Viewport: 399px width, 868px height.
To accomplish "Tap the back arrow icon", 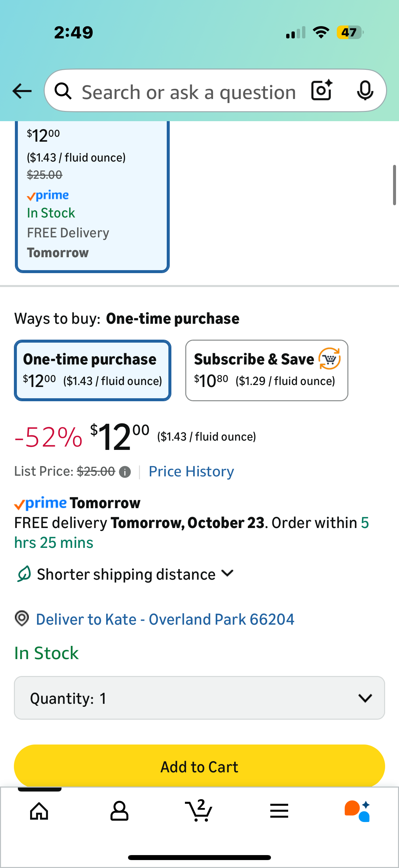I will [x=22, y=91].
